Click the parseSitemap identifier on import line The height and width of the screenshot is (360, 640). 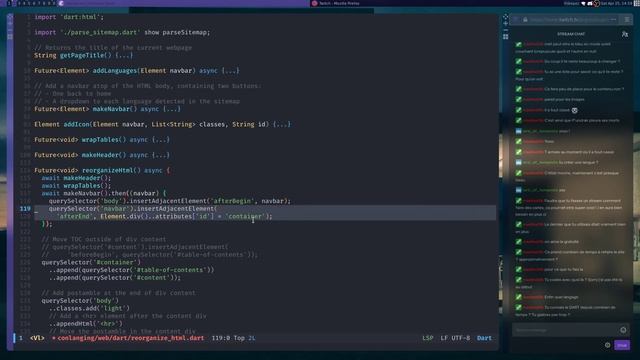click(184, 32)
